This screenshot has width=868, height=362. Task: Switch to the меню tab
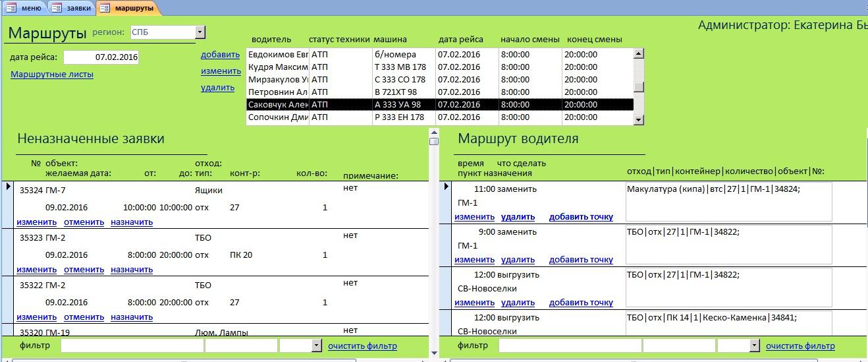(25, 8)
